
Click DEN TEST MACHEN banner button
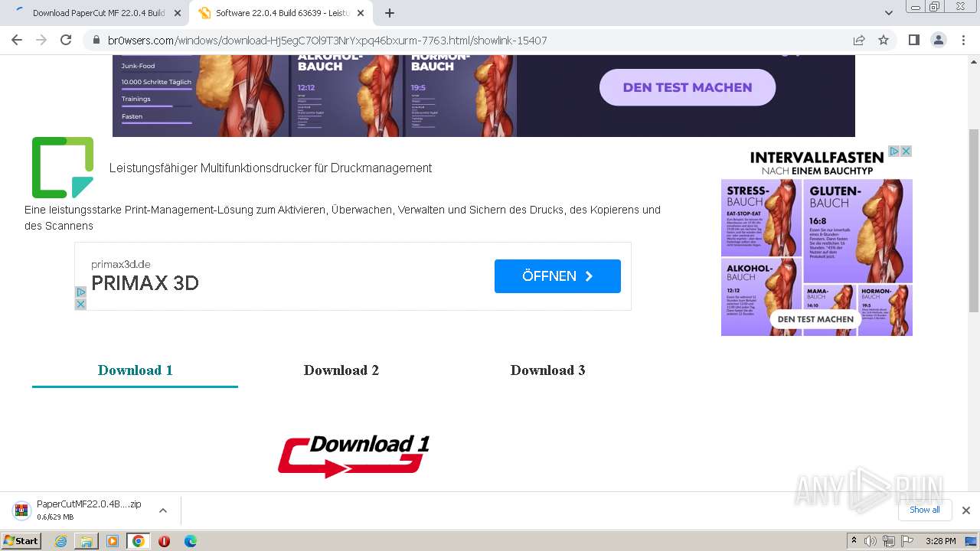pyautogui.click(x=688, y=87)
